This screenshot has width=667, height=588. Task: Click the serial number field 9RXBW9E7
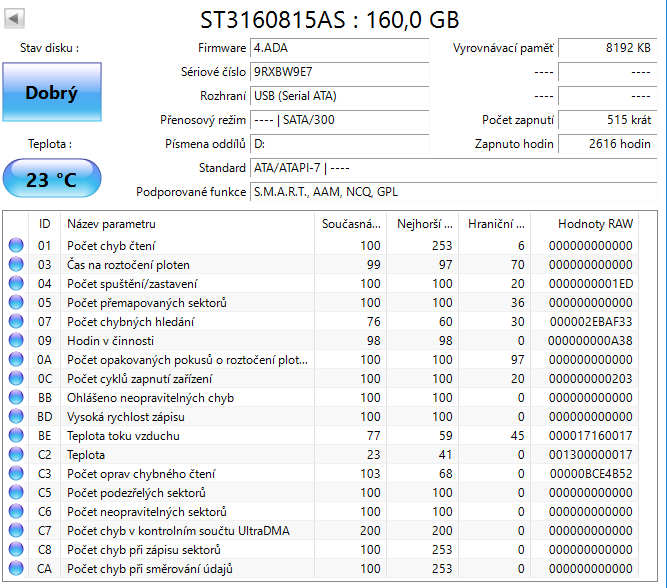[x=340, y=72]
